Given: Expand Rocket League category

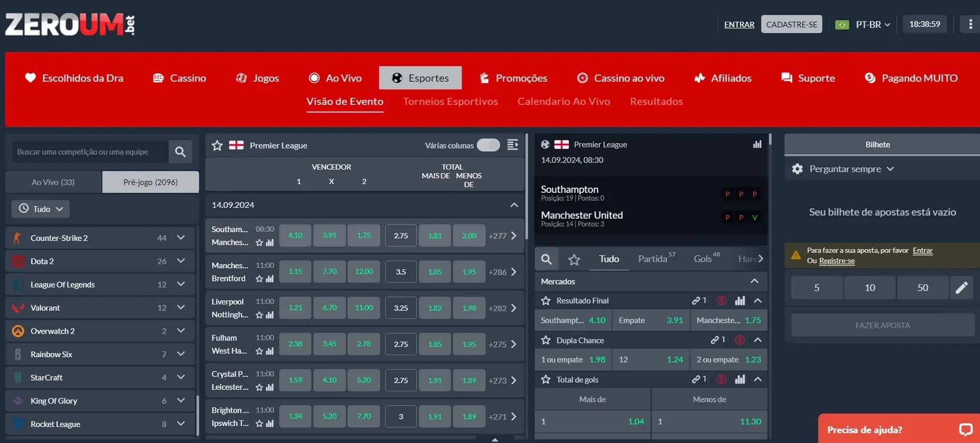Looking at the screenshot, I should coord(180,424).
